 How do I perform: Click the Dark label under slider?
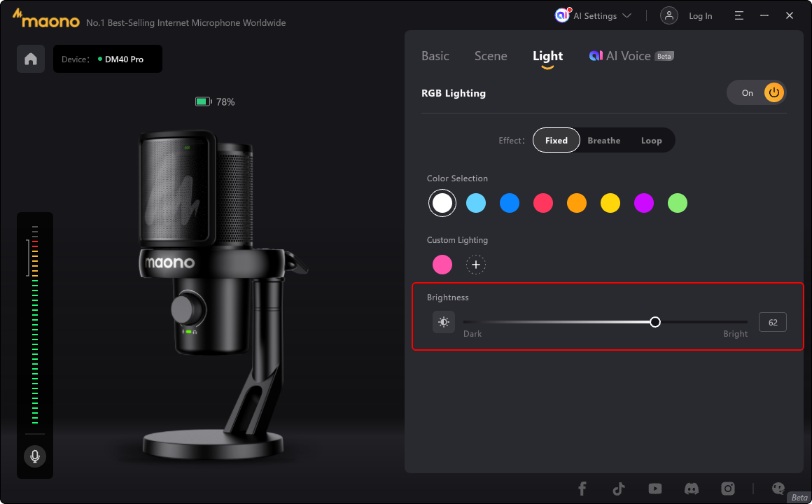click(472, 334)
